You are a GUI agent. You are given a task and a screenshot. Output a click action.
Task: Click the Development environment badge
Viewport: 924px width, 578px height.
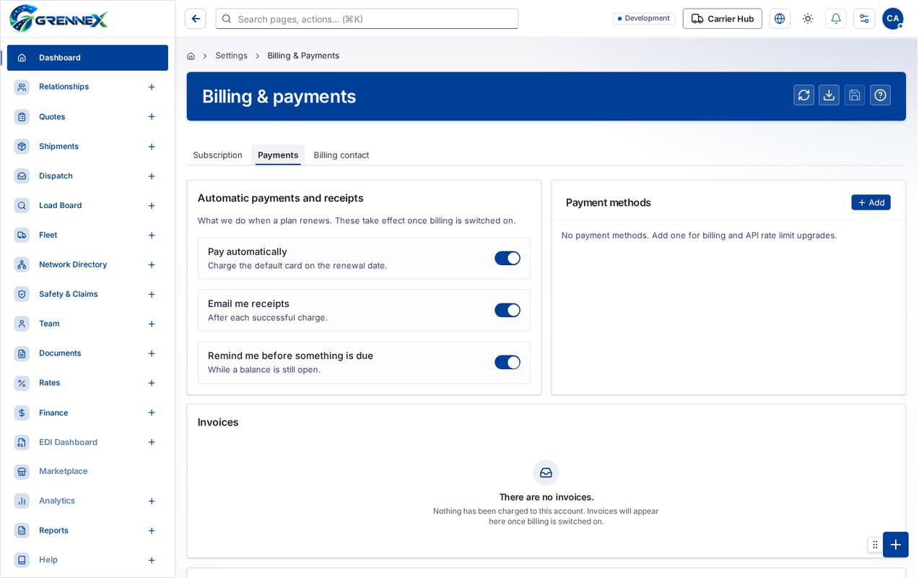644,18
